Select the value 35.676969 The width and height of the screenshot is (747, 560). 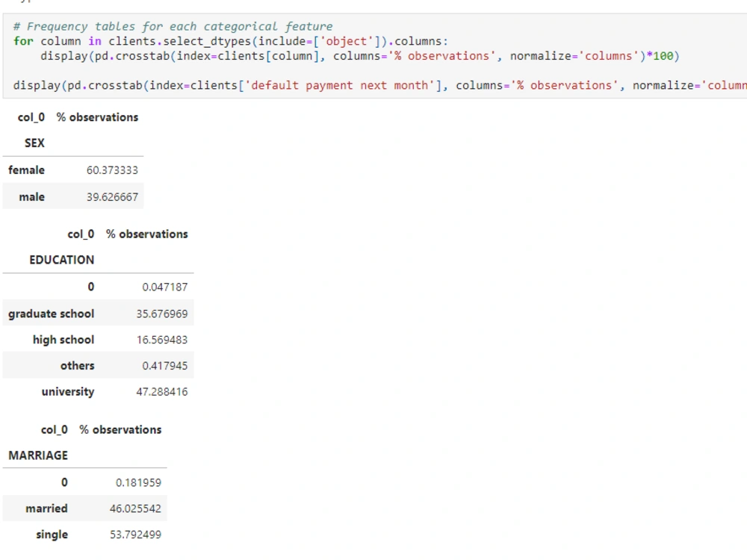point(162,314)
